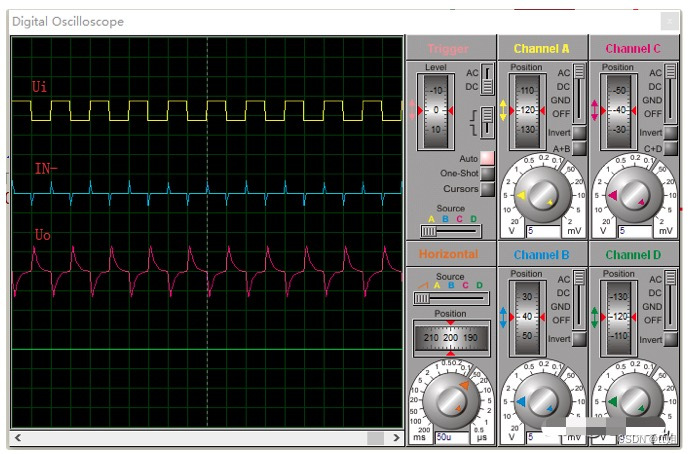Click the Trigger Level thumbwheel
This screenshot has height=454, width=692.
pos(436,111)
